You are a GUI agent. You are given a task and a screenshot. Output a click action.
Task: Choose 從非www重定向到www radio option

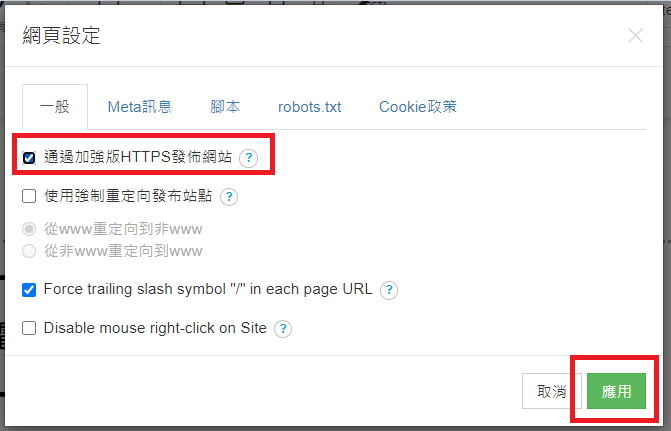29,251
